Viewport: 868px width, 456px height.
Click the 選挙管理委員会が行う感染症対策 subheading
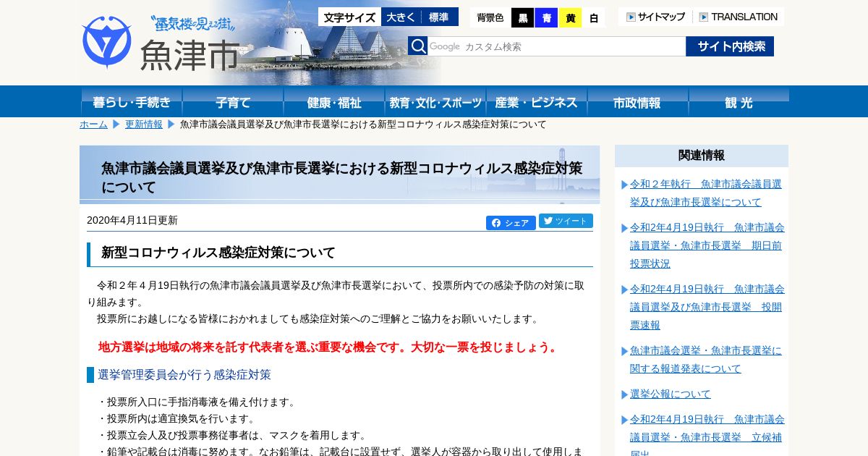[x=184, y=375]
